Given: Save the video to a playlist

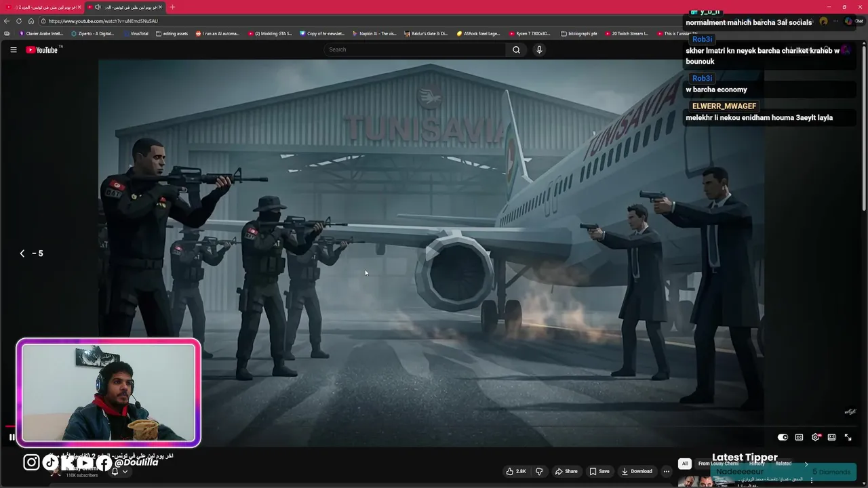Looking at the screenshot, I should pyautogui.click(x=599, y=471).
